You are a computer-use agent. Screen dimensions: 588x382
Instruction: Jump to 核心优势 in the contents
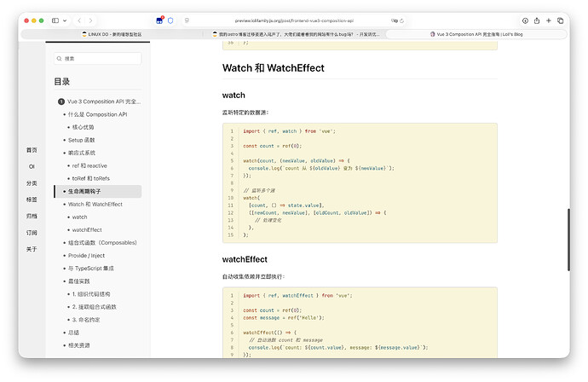tap(83, 127)
